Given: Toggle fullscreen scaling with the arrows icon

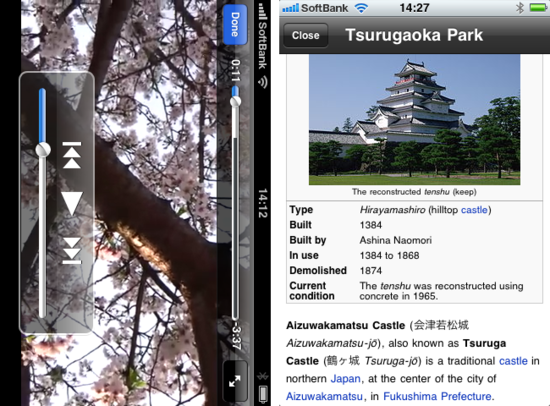Looking at the screenshot, I should [x=235, y=381].
